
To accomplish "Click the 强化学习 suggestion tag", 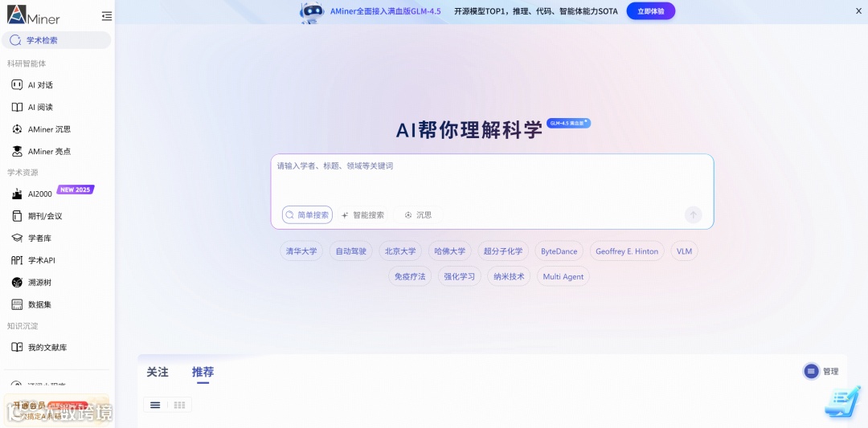I will click(460, 276).
